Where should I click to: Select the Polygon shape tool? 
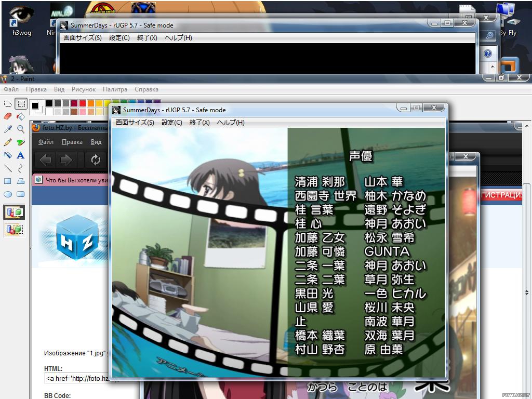pos(21,181)
